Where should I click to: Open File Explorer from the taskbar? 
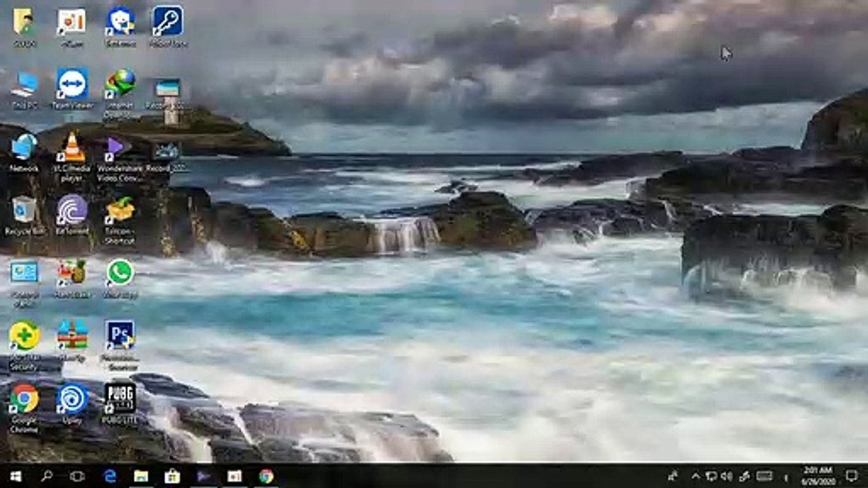[x=141, y=476]
